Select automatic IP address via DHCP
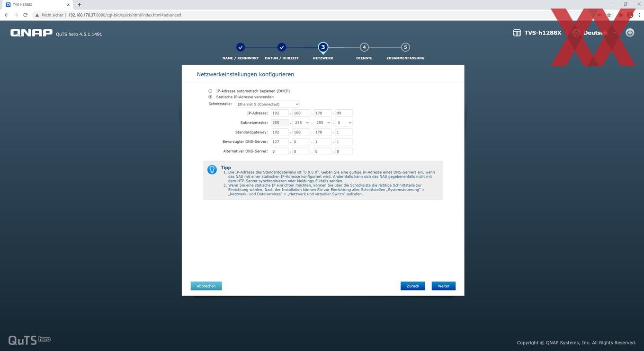This screenshot has width=644, height=351. (210, 91)
